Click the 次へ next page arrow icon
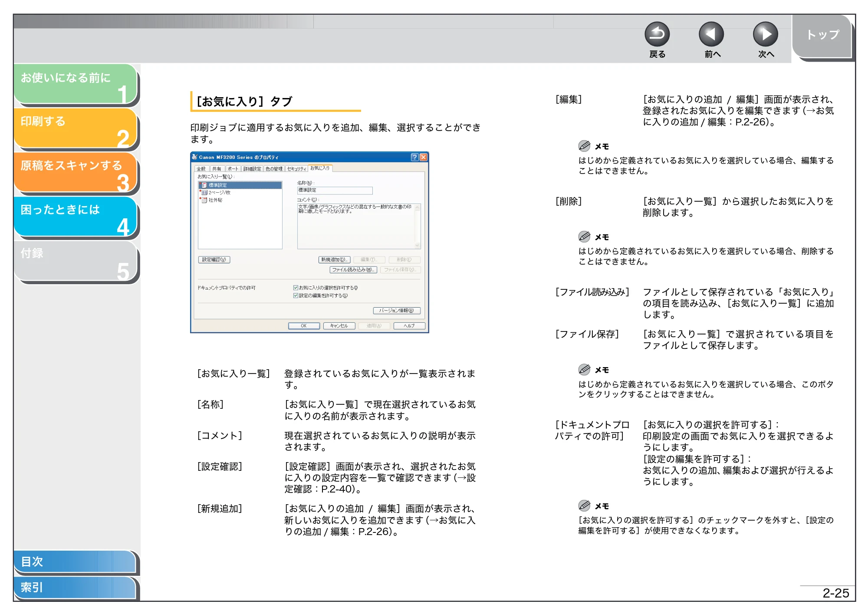This screenshot has height=614, width=868. (766, 34)
